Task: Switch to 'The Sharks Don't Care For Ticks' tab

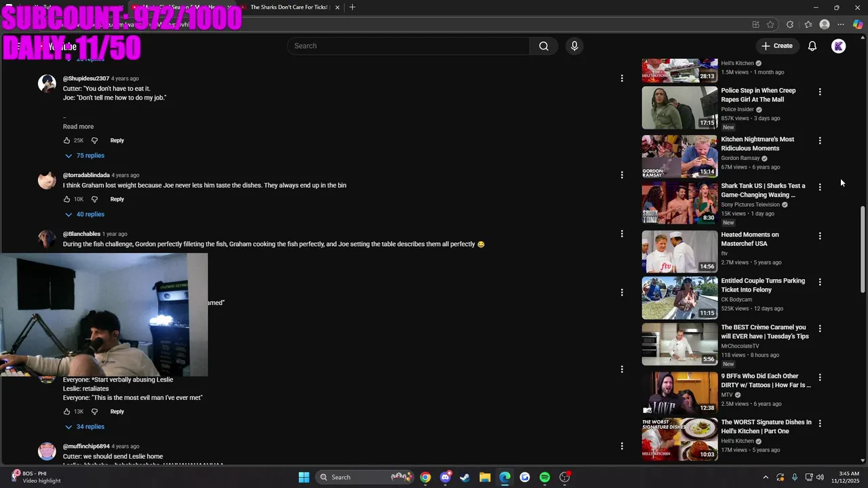Action: coord(289,7)
